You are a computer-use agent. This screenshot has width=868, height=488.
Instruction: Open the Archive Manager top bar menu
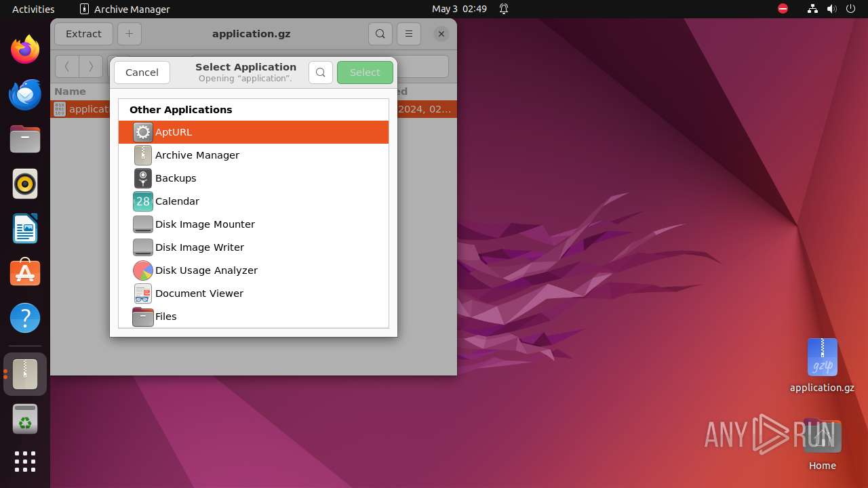tap(125, 9)
